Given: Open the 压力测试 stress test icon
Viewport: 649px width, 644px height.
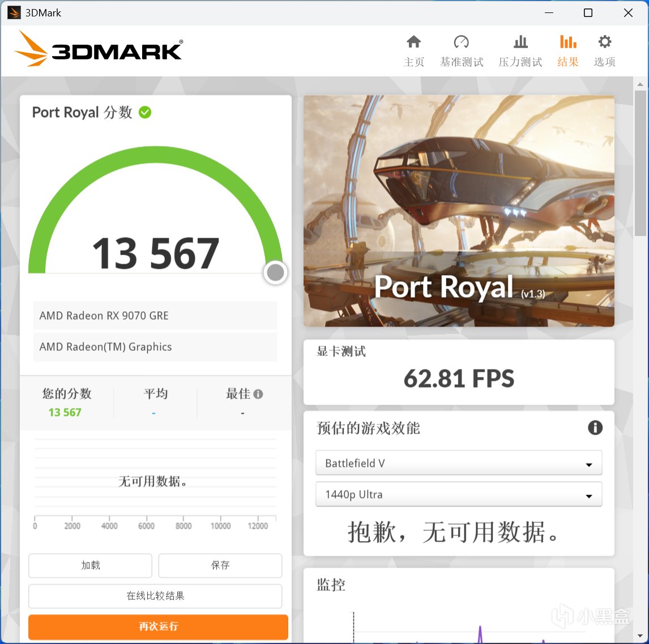Looking at the screenshot, I should click(x=520, y=42).
